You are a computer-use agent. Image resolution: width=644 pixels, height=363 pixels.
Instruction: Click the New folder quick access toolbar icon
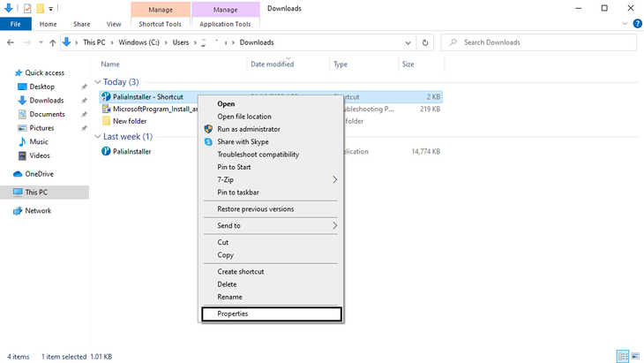pos(41,8)
